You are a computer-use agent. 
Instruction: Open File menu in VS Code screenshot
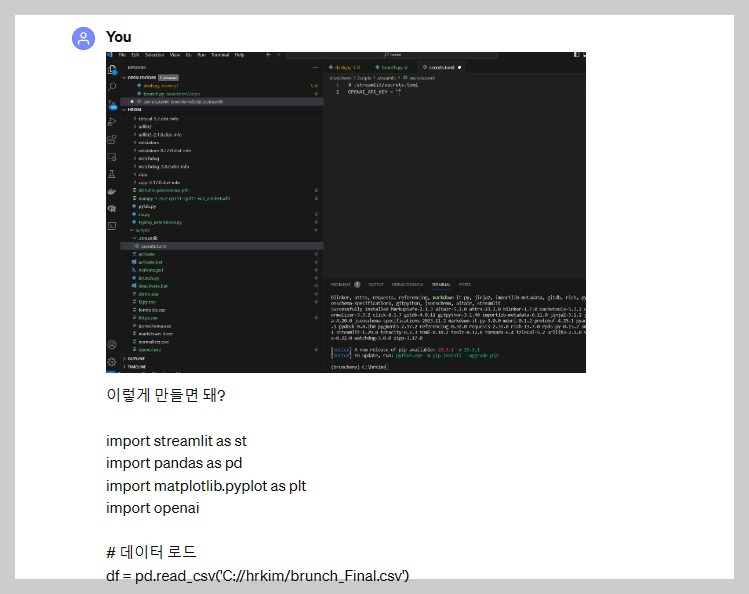coord(122,55)
